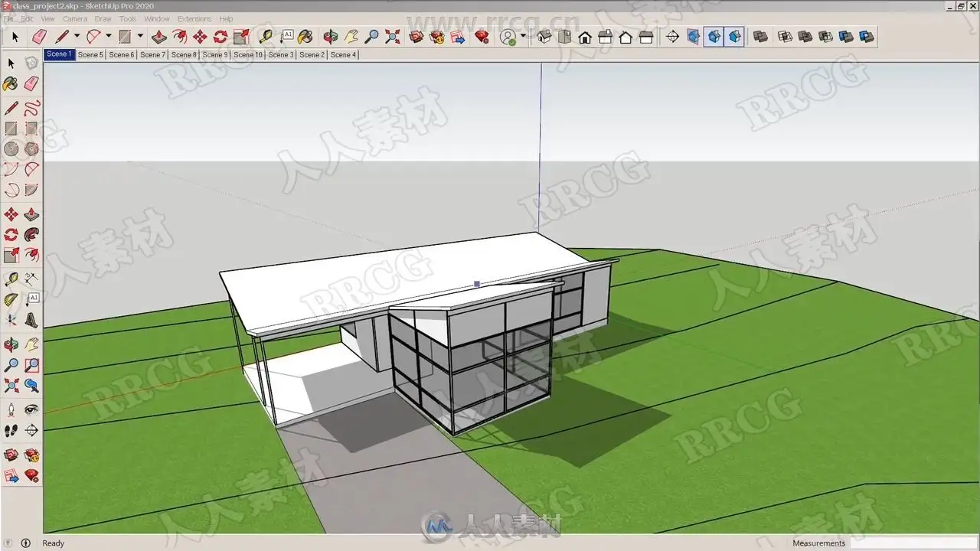Select the Scale tool in the top toolbar
The width and height of the screenshot is (980, 551).
click(x=241, y=37)
